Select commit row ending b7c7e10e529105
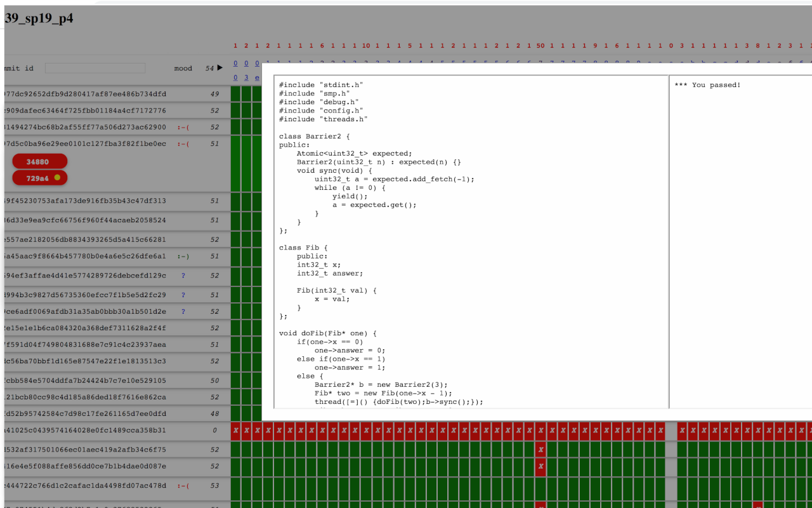Viewport: 812px width, 508px height. coord(117,381)
